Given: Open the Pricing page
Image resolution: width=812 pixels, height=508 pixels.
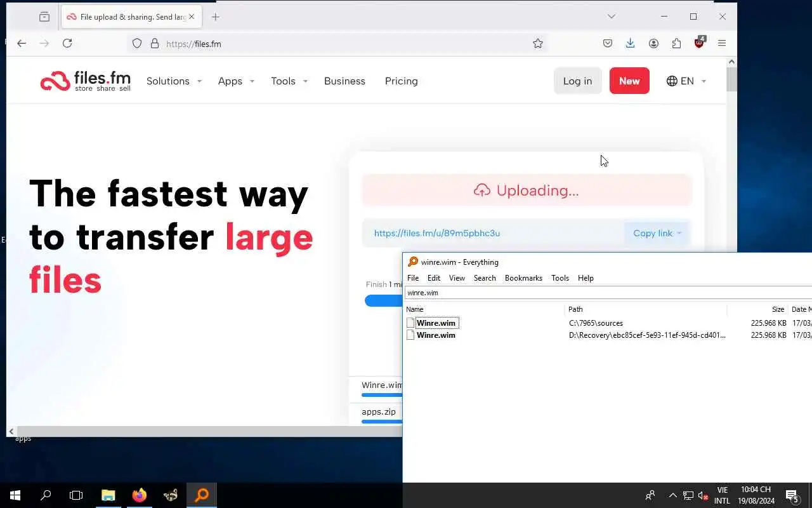Looking at the screenshot, I should pos(401,81).
